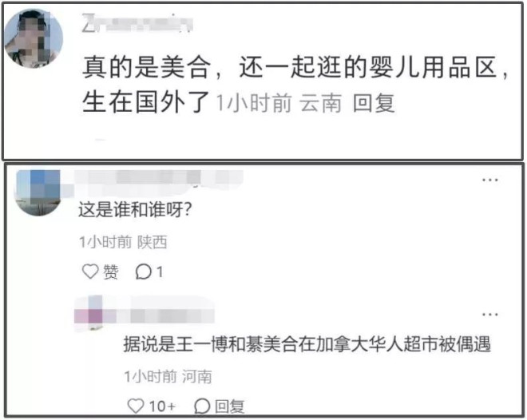Open three-dot menu on the 河南 reply
The image size is (527, 420).
pyautogui.click(x=489, y=315)
